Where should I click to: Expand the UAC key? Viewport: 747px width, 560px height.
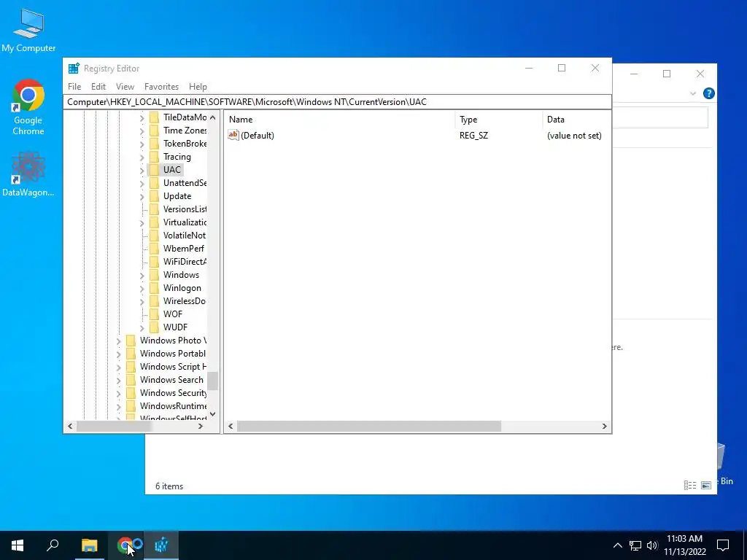142,170
